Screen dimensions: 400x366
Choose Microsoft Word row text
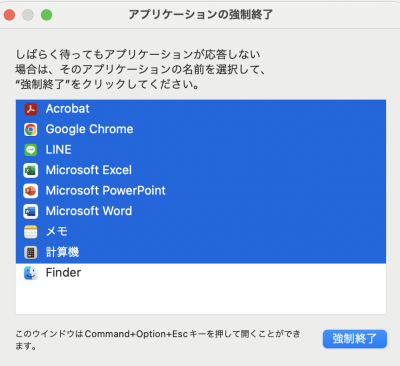click(x=89, y=211)
